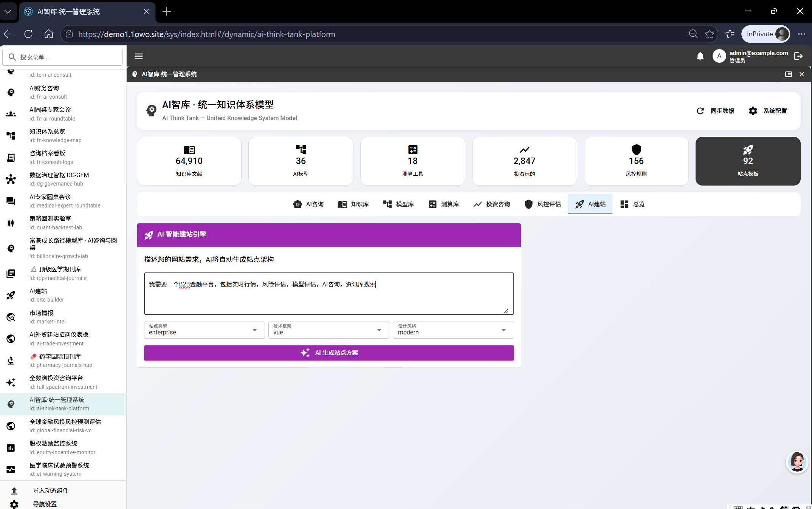Click the AI圆桌专家会诊 group icon

click(11, 114)
